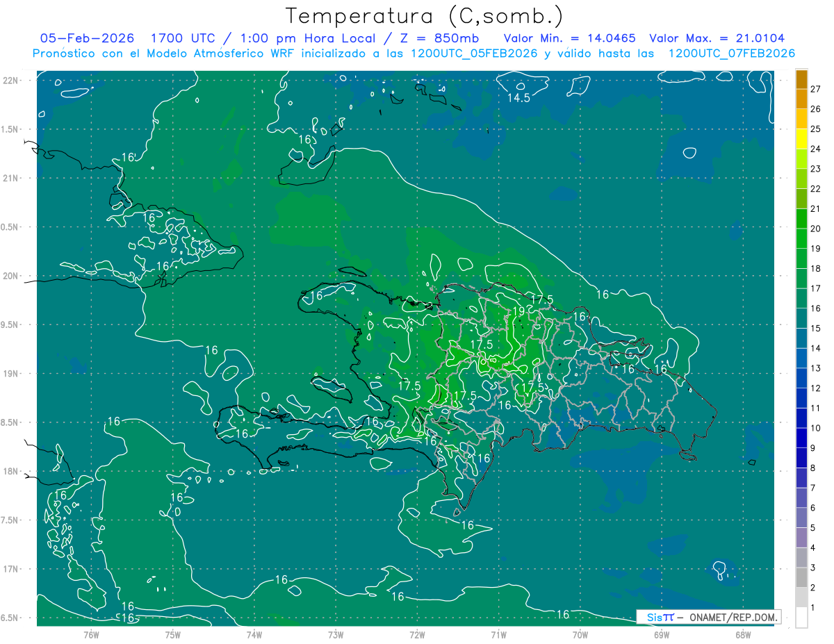Click the '75W' longitude axis label

point(173,634)
